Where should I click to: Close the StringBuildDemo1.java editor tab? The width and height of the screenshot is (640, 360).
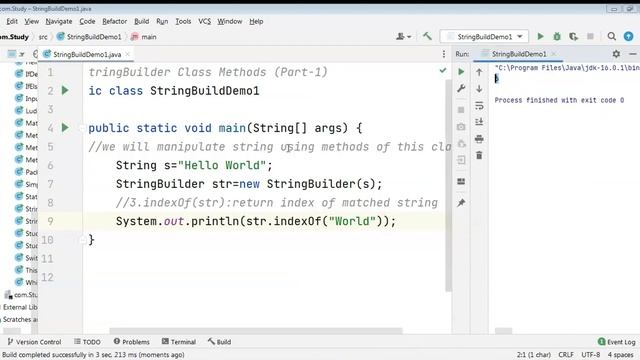point(128,54)
